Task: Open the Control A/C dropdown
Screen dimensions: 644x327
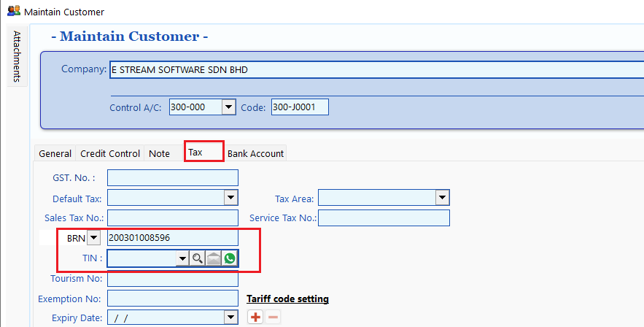Action: 228,107
